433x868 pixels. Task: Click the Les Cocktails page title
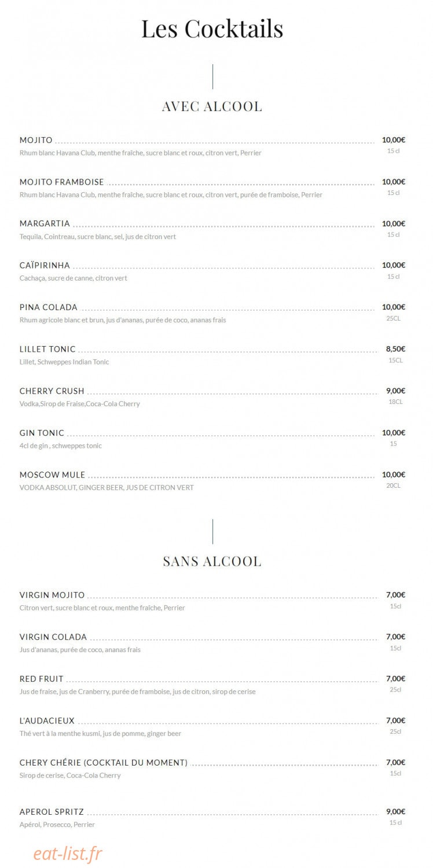(212, 29)
